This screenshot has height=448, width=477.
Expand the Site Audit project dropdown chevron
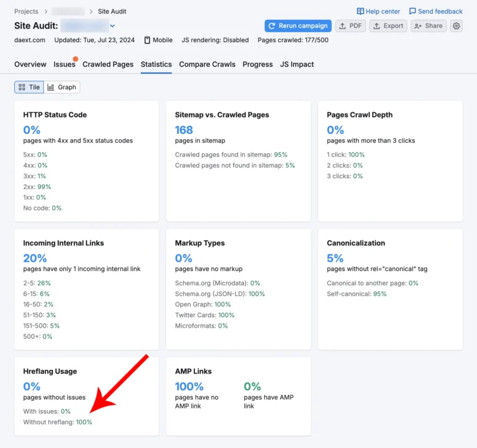[112, 26]
